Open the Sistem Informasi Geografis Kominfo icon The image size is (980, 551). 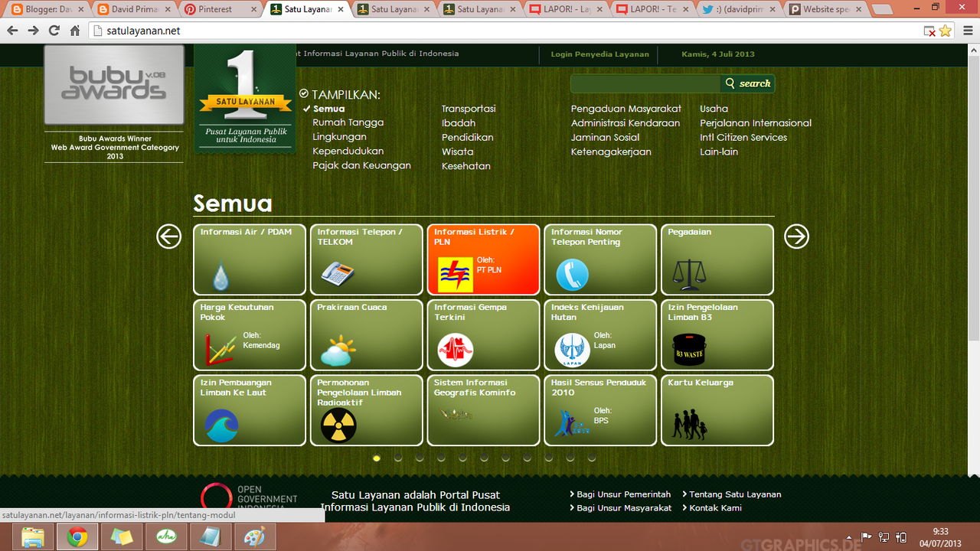tap(455, 415)
